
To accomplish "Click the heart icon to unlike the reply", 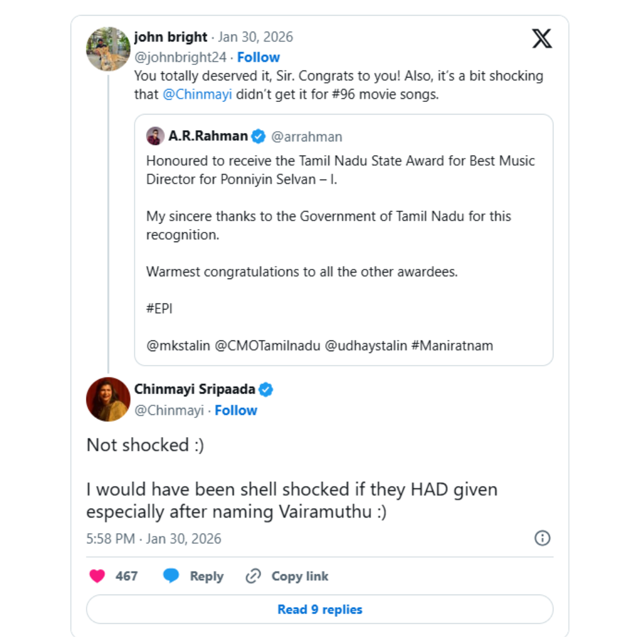I will [97, 576].
